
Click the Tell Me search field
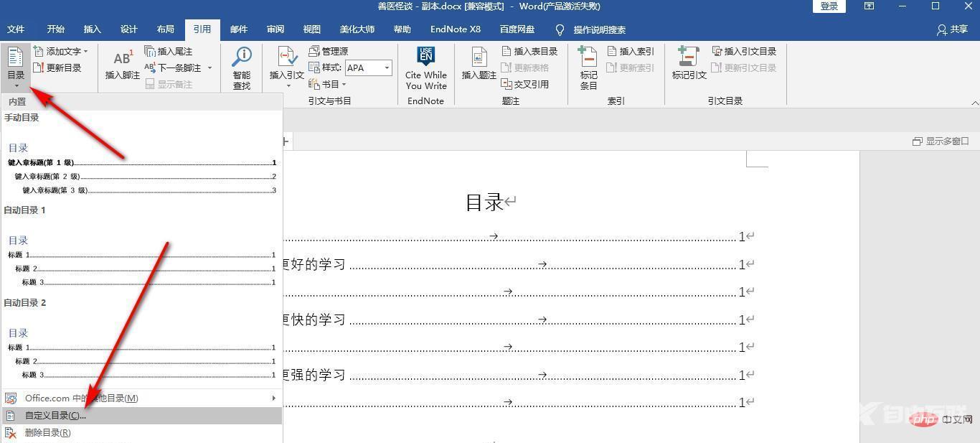pyautogui.click(x=599, y=29)
